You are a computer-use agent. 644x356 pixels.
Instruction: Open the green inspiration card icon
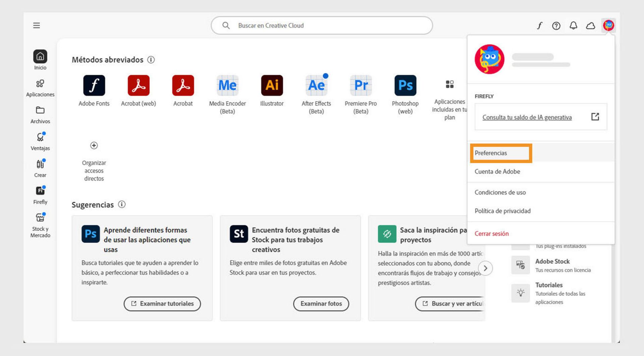tap(387, 234)
